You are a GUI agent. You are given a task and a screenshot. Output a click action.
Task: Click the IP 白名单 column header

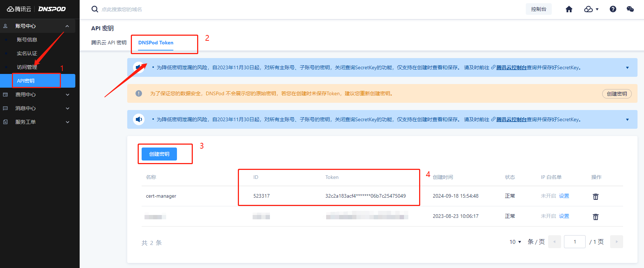(x=551, y=177)
